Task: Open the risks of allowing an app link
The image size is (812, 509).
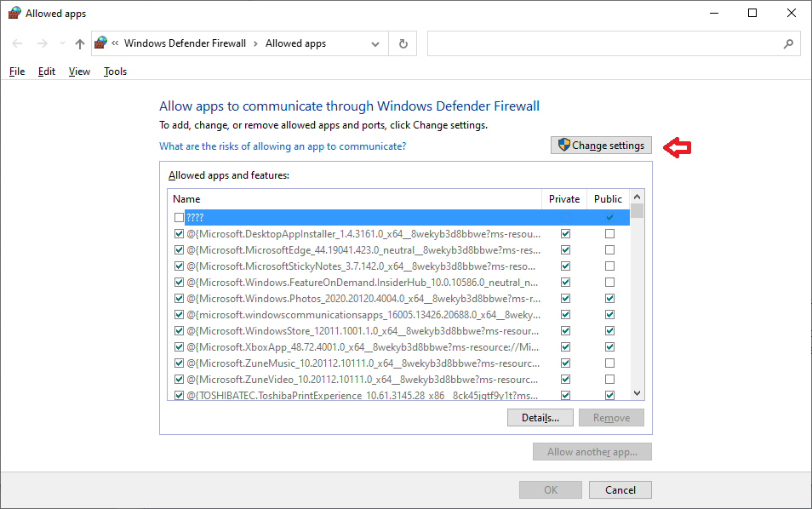Action: click(x=283, y=146)
